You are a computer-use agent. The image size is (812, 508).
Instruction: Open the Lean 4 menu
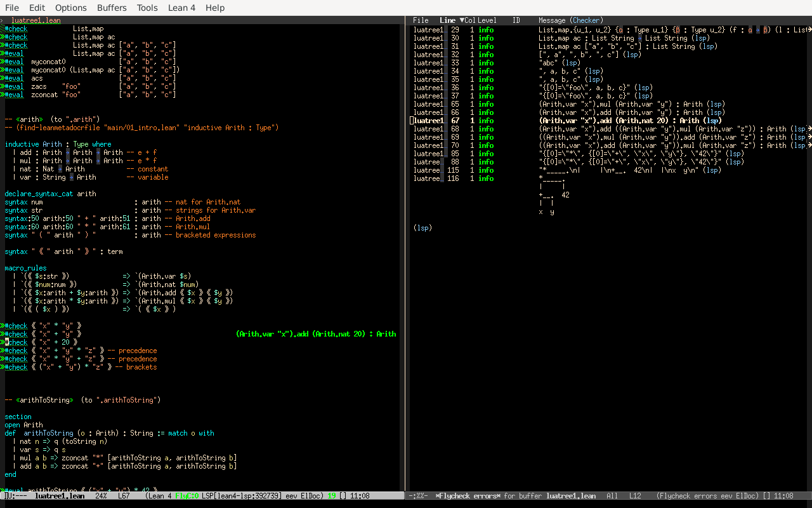tap(181, 8)
